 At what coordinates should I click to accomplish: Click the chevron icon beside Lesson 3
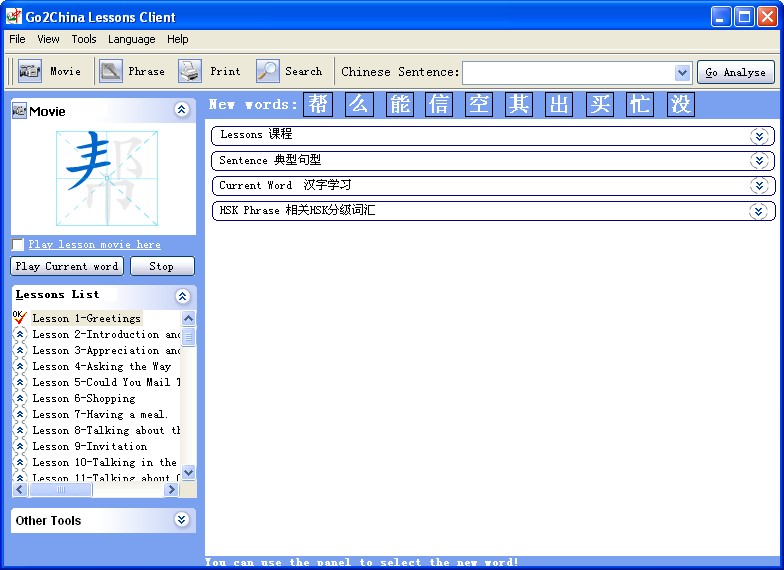point(20,350)
